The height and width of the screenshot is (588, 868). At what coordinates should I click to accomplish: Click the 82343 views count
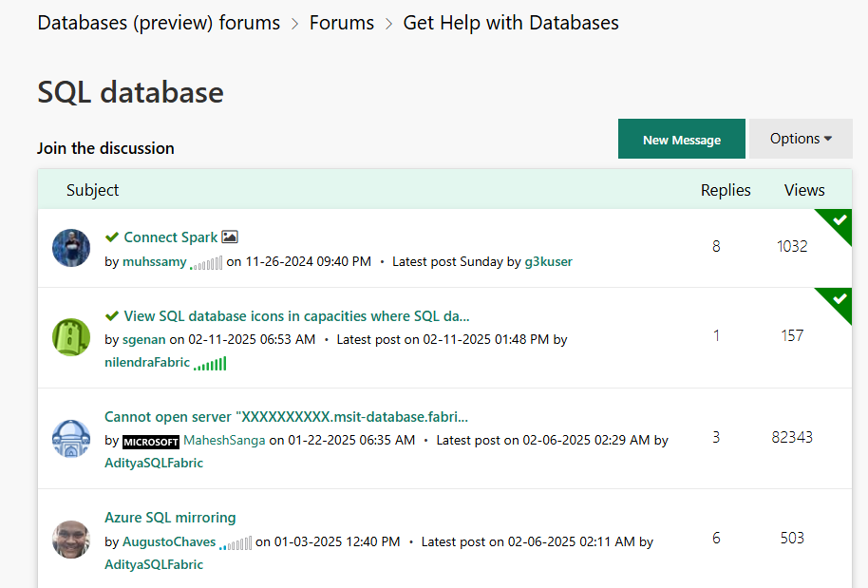tap(792, 437)
